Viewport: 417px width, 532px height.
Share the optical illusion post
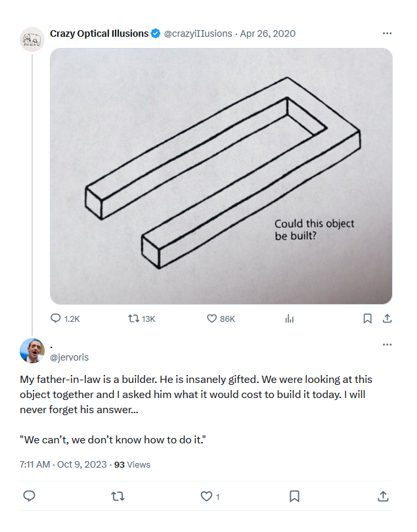coord(387,319)
